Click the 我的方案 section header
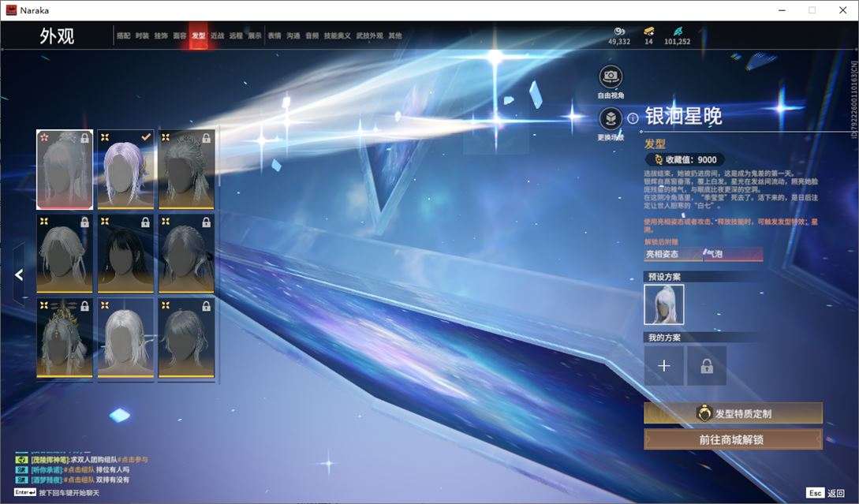 tap(664, 338)
